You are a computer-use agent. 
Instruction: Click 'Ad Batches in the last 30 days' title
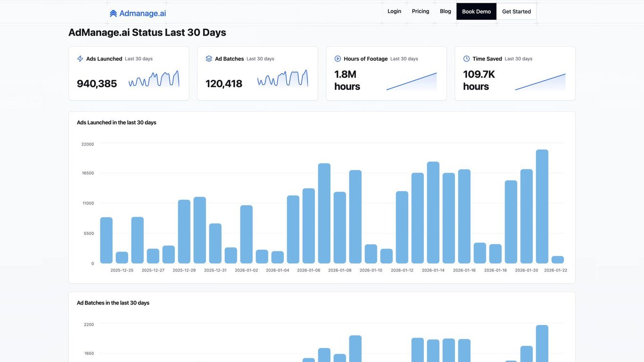coord(113,303)
